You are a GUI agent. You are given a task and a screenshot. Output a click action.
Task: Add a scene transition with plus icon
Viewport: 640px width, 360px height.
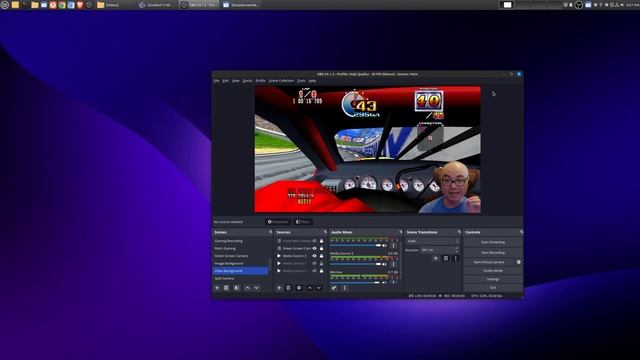click(436, 258)
